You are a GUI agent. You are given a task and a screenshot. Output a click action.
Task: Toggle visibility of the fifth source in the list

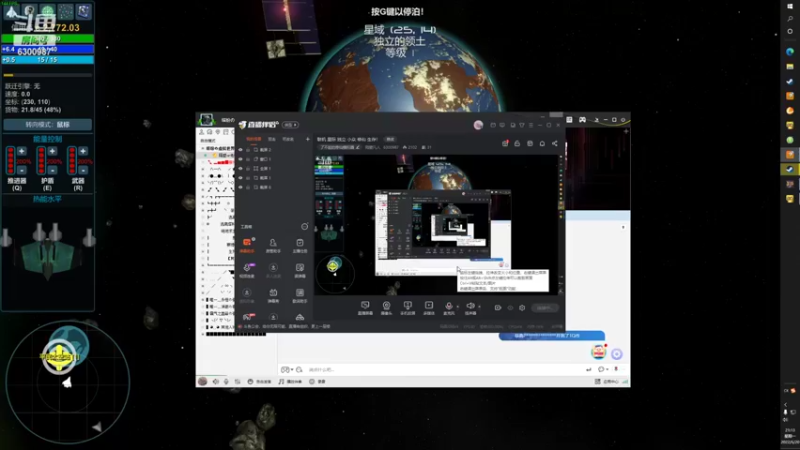point(241,187)
